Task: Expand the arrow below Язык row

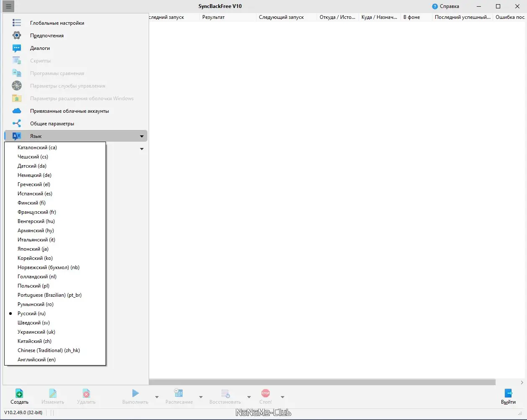Action: coord(142,149)
